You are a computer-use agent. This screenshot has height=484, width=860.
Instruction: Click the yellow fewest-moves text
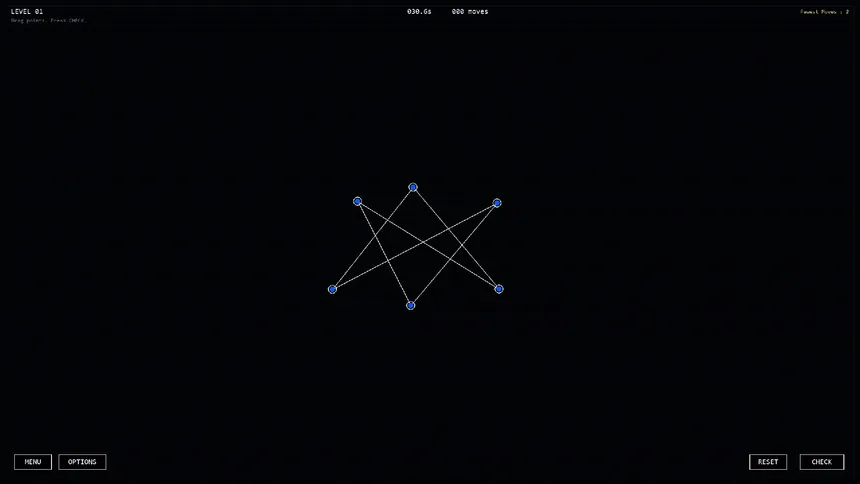[824, 12]
